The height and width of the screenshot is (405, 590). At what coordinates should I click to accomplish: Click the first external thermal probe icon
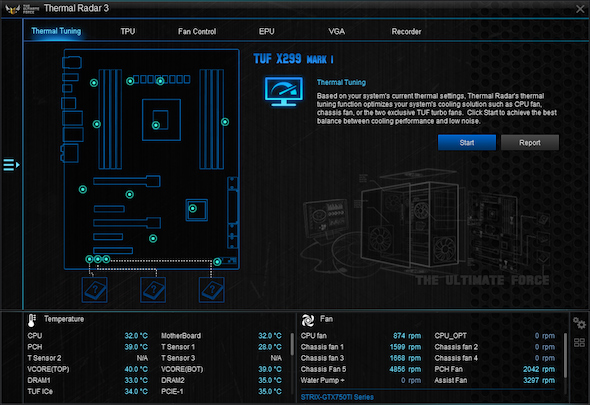pyautogui.click(x=94, y=290)
